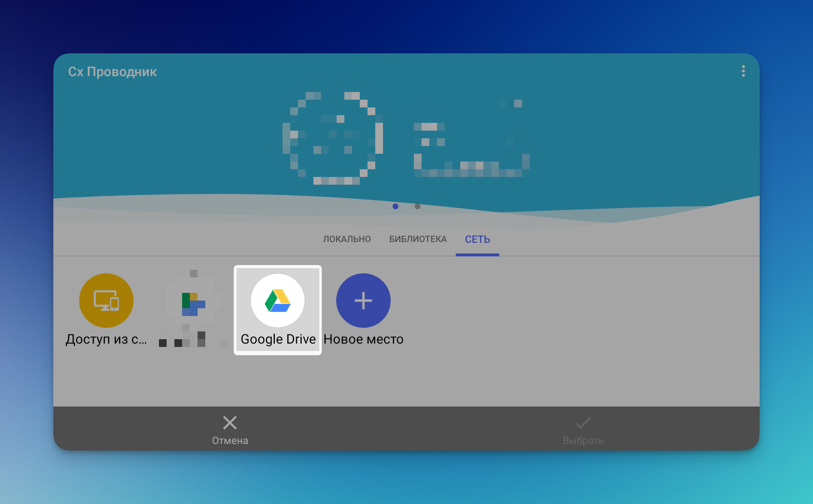The height and width of the screenshot is (504, 813).
Task: Open the three-dot overflow menu
Action: point(743,71)
